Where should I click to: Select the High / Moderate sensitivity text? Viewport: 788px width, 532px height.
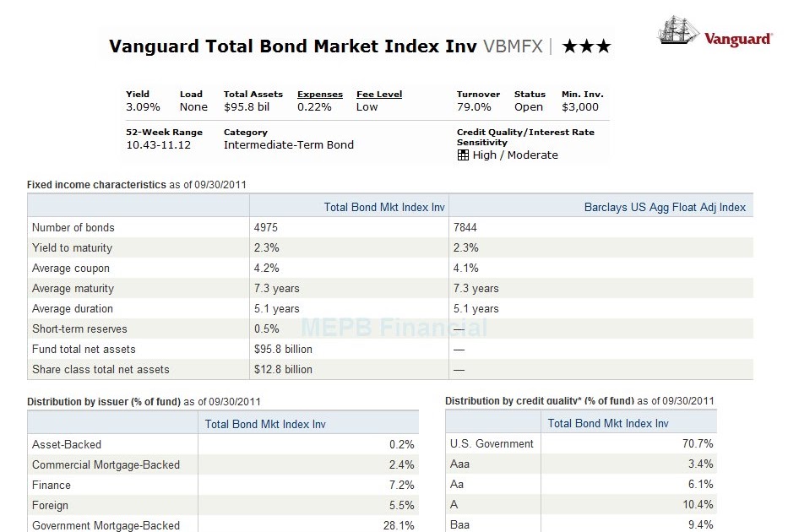(x=515, y=155)
